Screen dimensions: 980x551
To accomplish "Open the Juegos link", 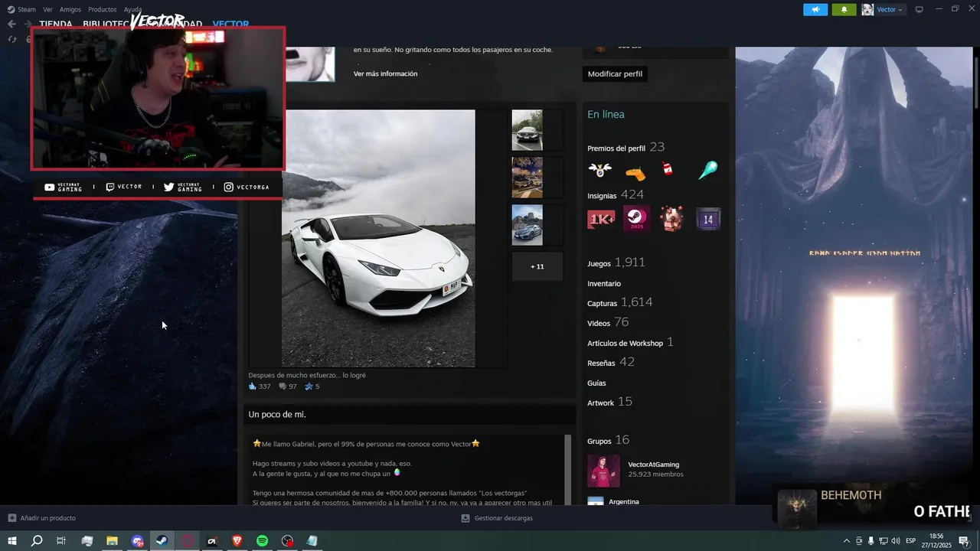I will [x=599, y=263].
